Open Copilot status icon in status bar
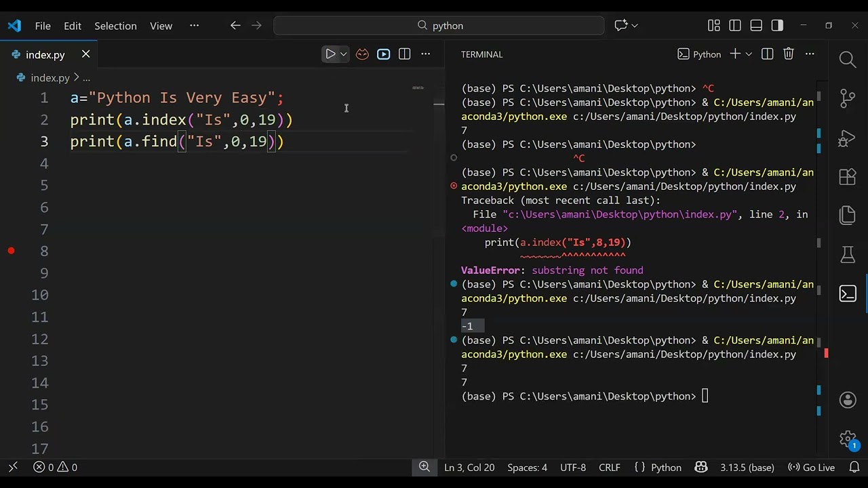This screenshot has width=868, height=488. pos(701,467)
